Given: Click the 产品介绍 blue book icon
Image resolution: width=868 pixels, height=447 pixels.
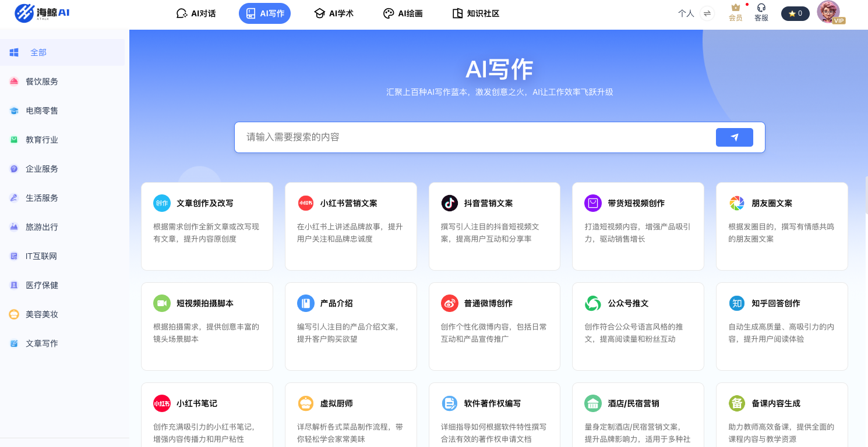Looking at the screenshot, I should click(305, 303).
